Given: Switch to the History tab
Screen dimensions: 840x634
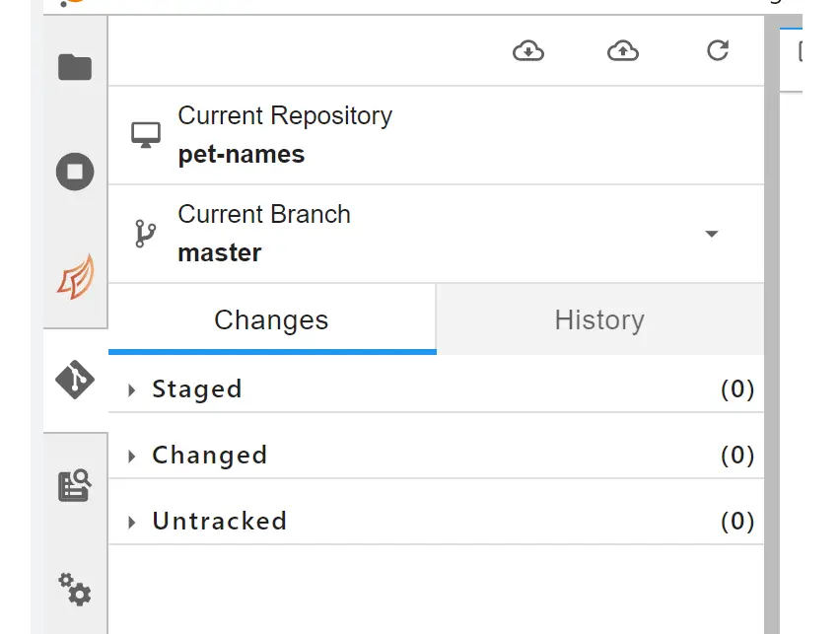Looking at the screenshot, I should point(598,319).
